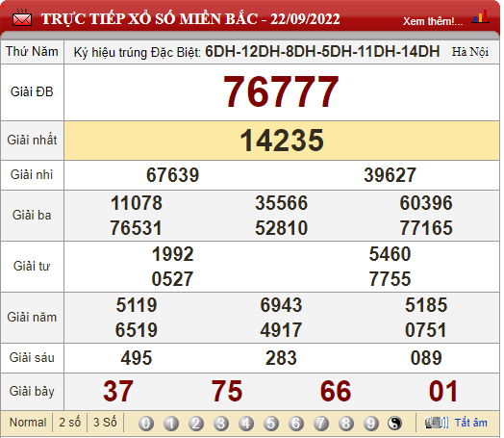Switch to '2 số' display mode
The image size is (504, 438).
tap(70, 423)
